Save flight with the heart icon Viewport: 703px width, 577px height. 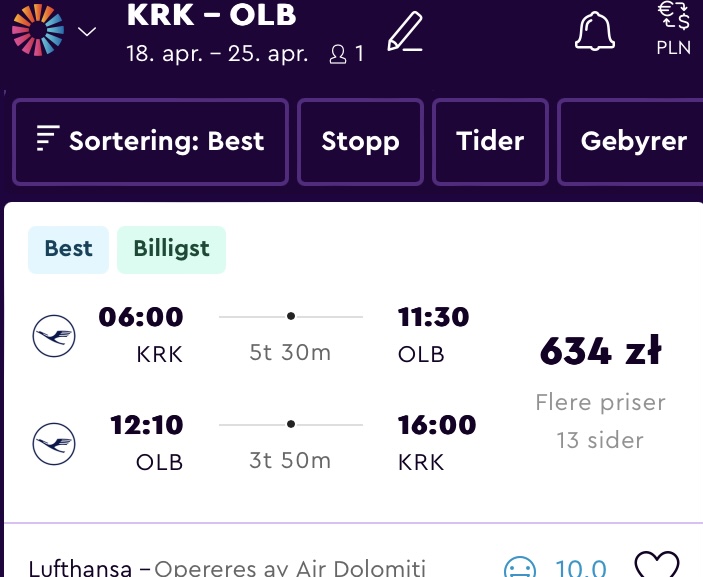657,564
